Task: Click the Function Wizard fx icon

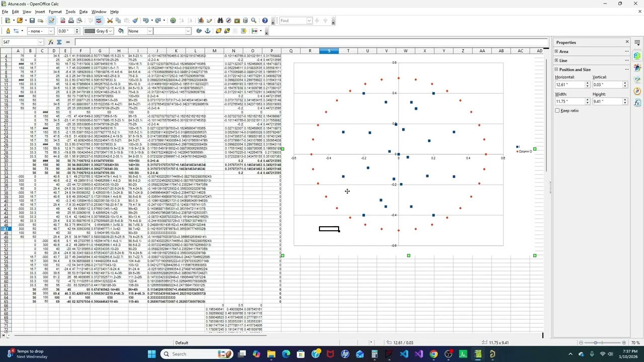Action: pos(50,42)
